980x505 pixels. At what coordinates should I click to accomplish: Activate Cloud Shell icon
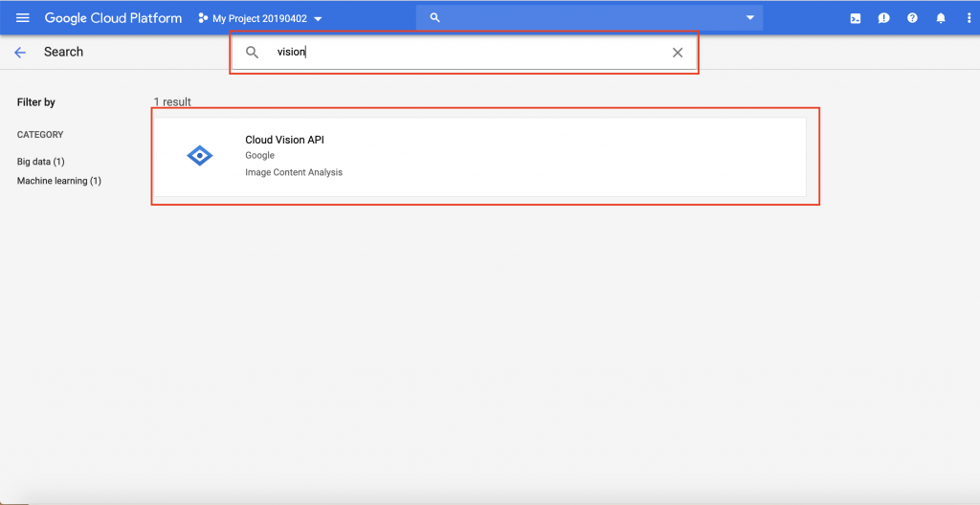[x=856, y=19]
